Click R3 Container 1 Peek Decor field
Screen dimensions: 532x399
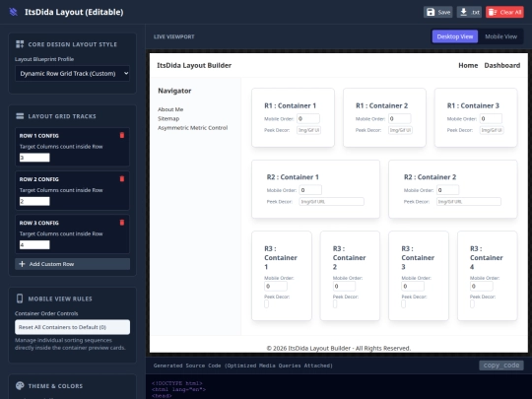[x=266, y=304]
